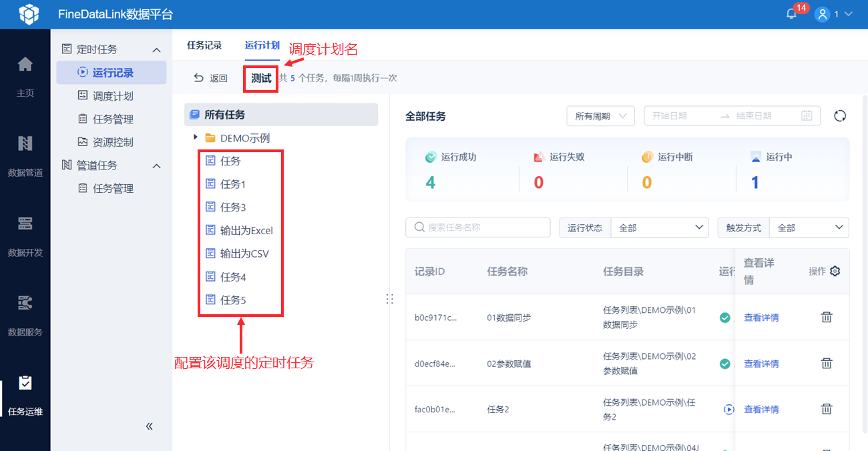Open 资源控制 menu item

112,142
